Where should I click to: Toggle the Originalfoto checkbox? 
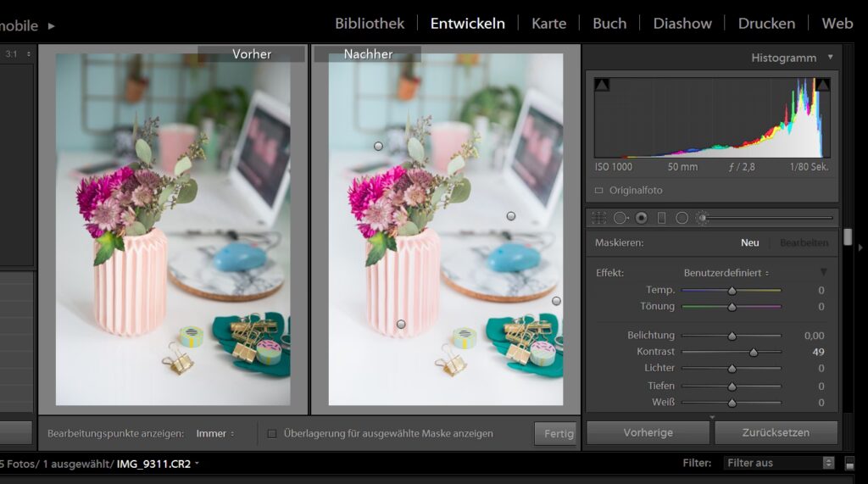point(599,191)
